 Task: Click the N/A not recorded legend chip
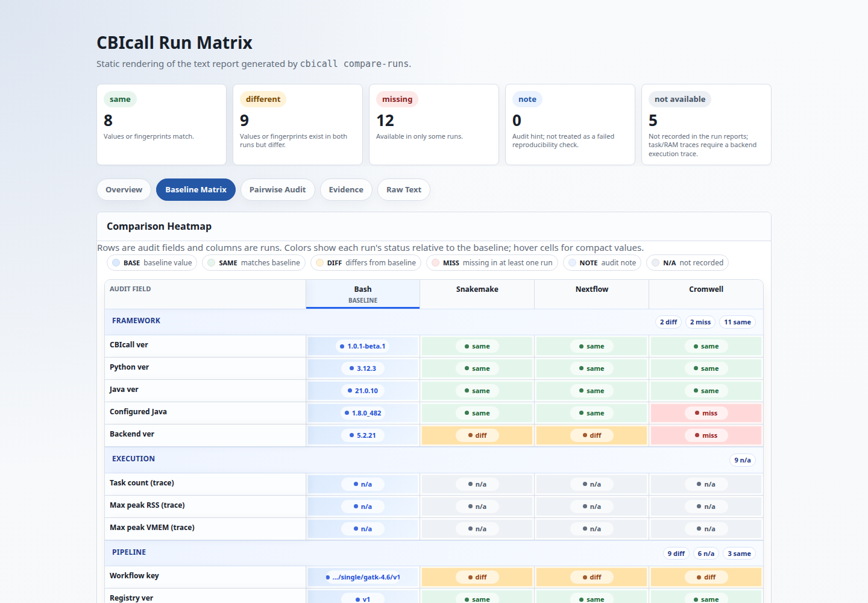coord(688,263)
